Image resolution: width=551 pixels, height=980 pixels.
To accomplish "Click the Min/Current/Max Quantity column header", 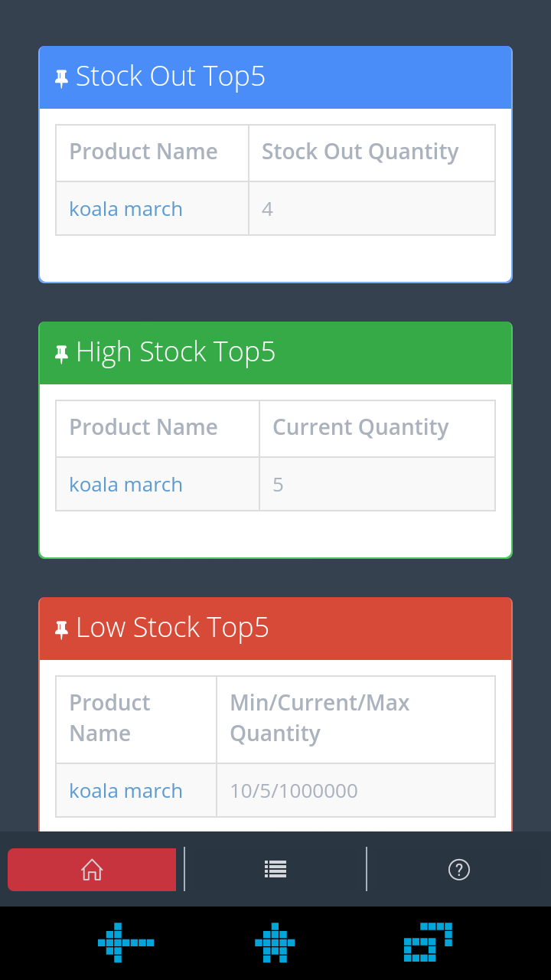I will (320, 718).
